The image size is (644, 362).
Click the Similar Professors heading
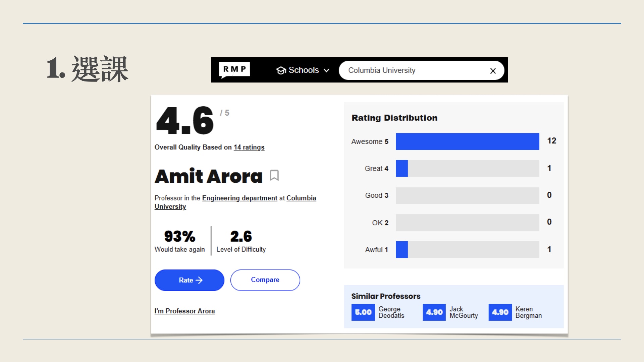pos(386,296)
